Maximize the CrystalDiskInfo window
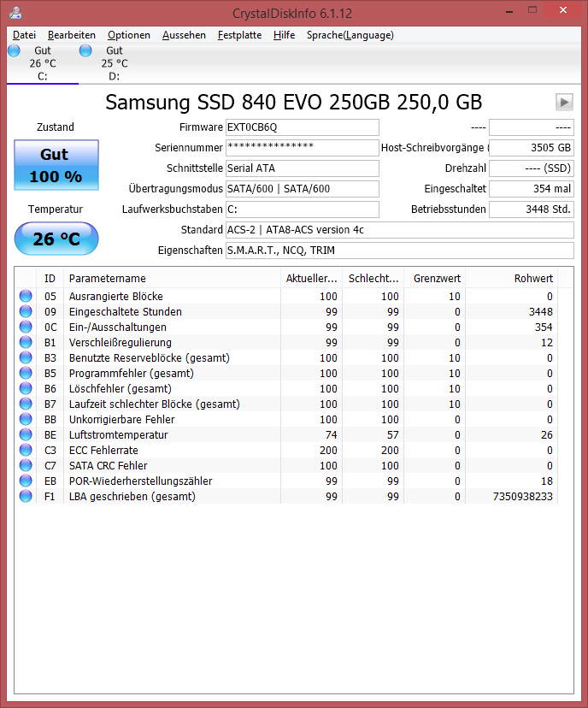Viewport: 588px width, 708px height. [x=532, y=10]
